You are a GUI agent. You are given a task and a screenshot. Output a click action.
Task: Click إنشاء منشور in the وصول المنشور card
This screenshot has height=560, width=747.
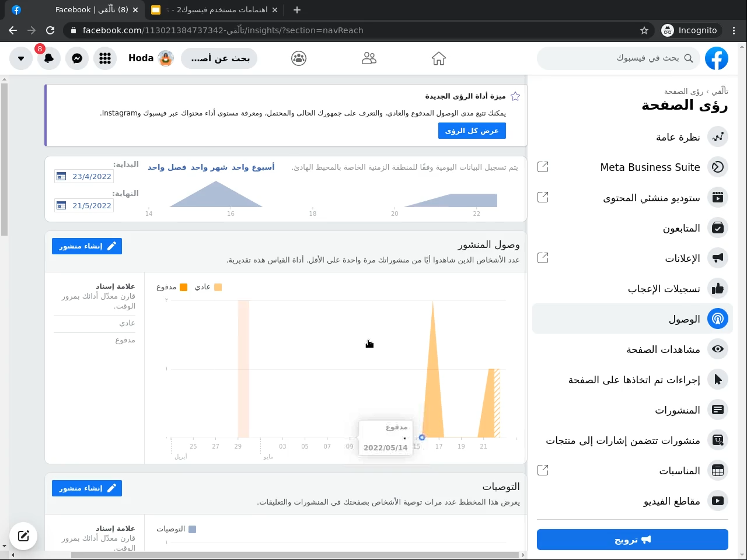[87, 246]
